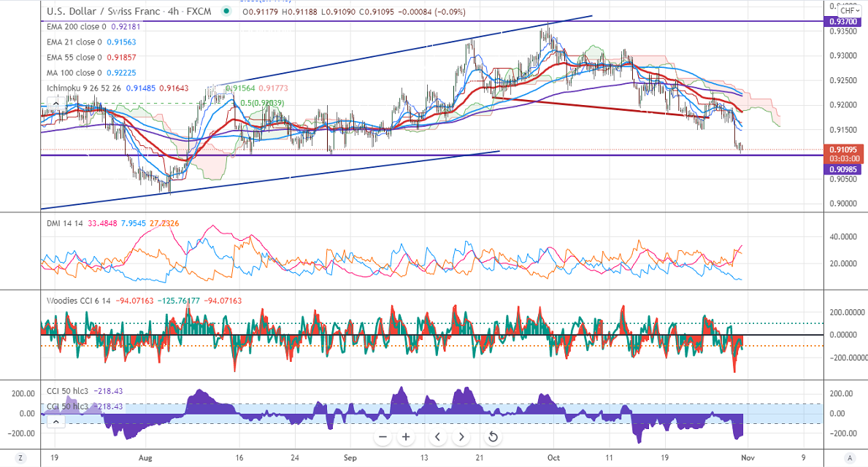
Task: Select the Ichimoku 9 26 52 26 legend
Action: click(84, 88)
